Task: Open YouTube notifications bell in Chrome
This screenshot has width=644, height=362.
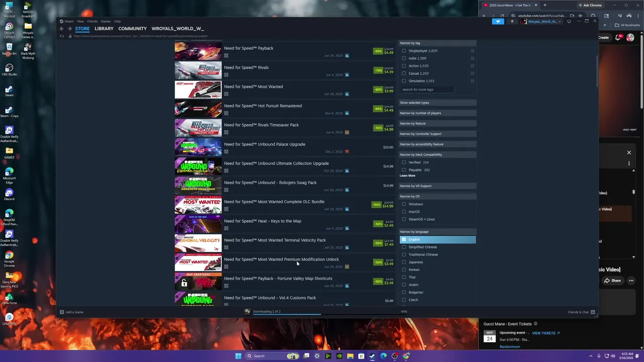Action: [x=618, y=37]
